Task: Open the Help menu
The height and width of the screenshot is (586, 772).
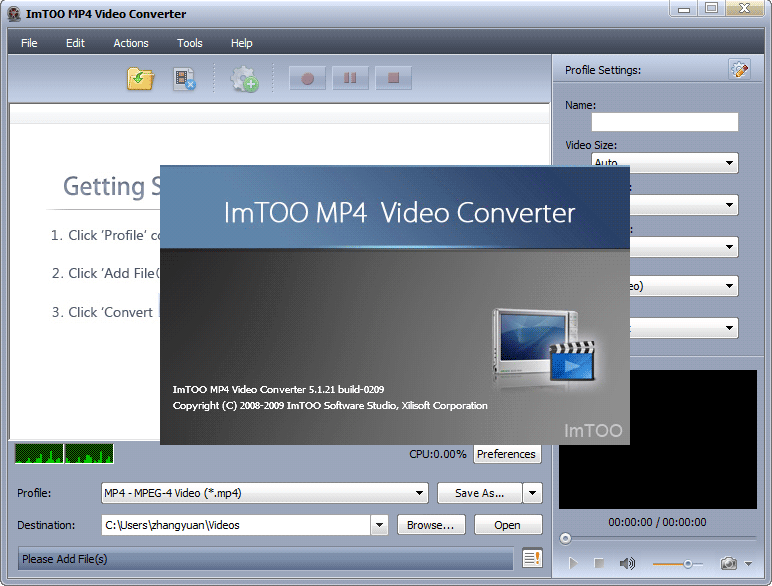Action: click(242, 43)
